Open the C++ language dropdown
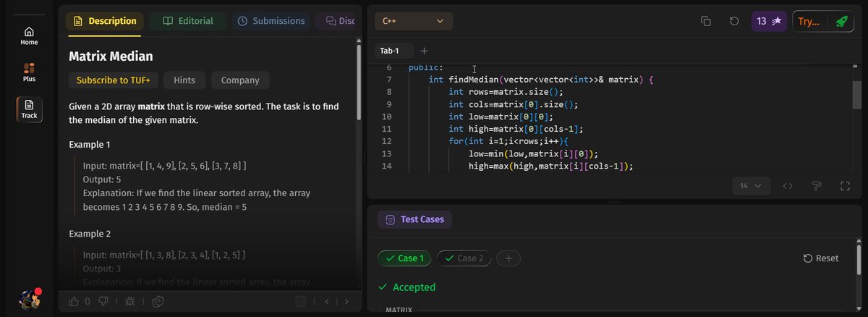This screenshot has height=317, width=868. (414, 21)
